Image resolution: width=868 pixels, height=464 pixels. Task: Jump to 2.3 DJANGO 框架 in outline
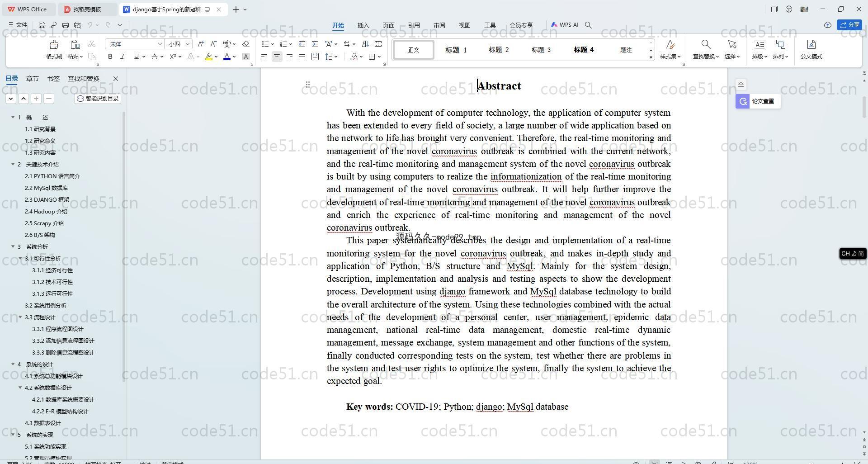click(x=47, y=199)
